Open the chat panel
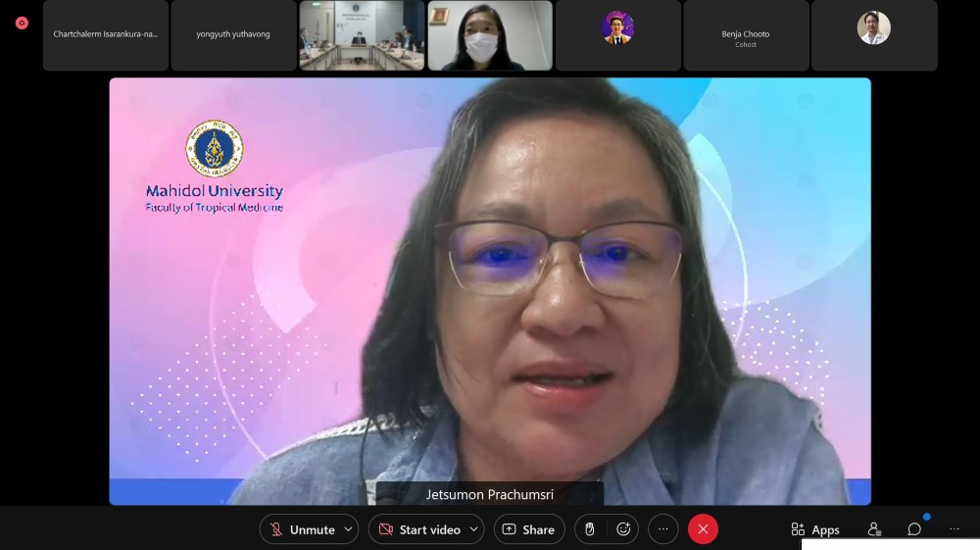 [x=914, y=529]
